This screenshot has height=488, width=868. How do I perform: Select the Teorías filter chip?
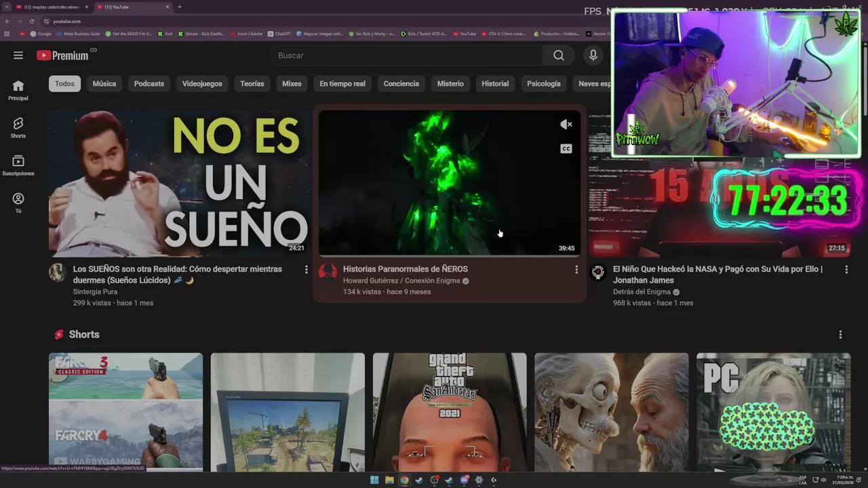(x=252, y=83)
